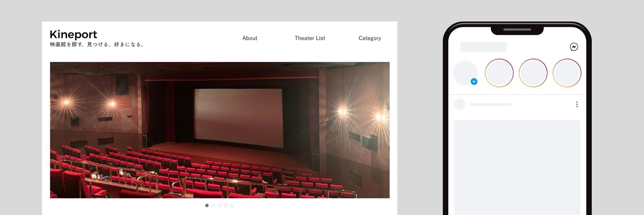Open the three-dot post options menu
The height and width of the screenshot is (215, 644).
pyautogui.click(x=577, y=104)
